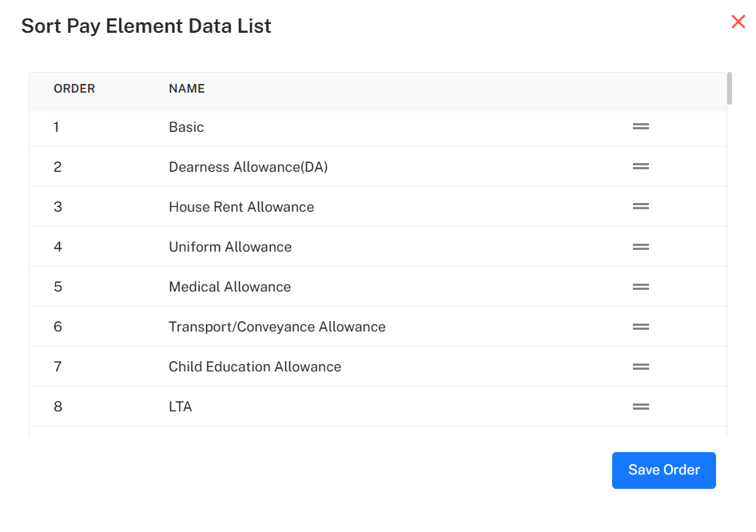Select the Basic pay element name
This screenshot has height=532, width=756.
coord(186,127)
